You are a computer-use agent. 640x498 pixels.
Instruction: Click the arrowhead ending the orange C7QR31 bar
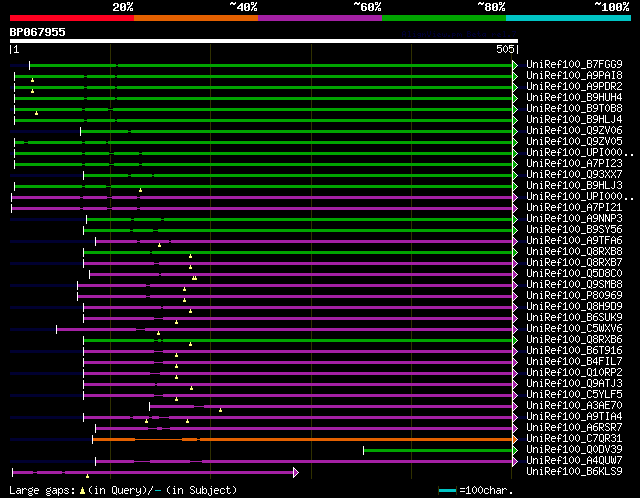click(515, 438)
